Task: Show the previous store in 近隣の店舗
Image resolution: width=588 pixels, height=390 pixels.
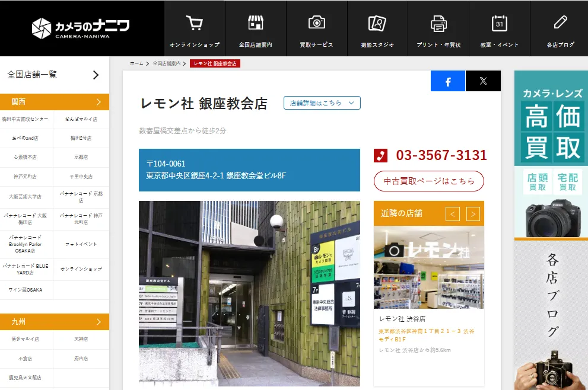Action: point(453,214)
